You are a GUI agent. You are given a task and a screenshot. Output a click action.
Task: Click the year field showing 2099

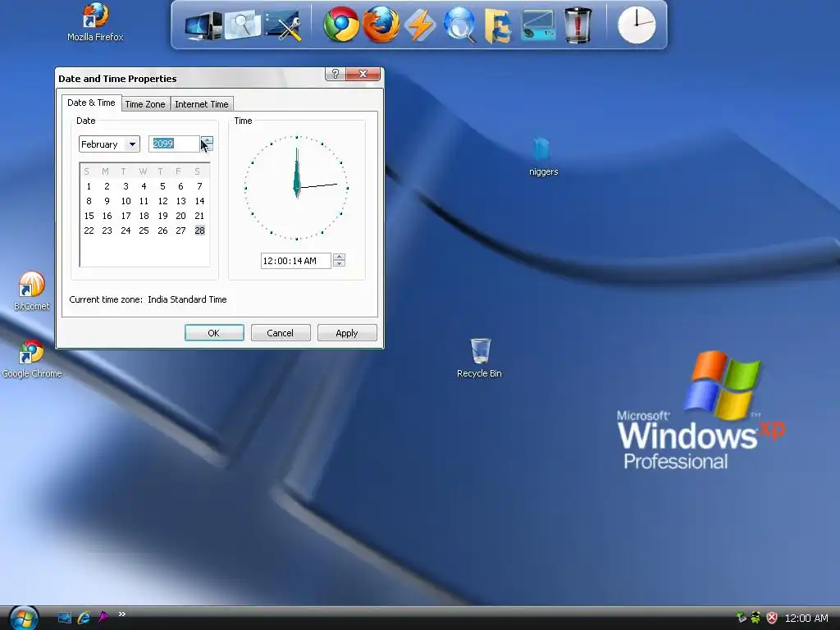(174, 144)
